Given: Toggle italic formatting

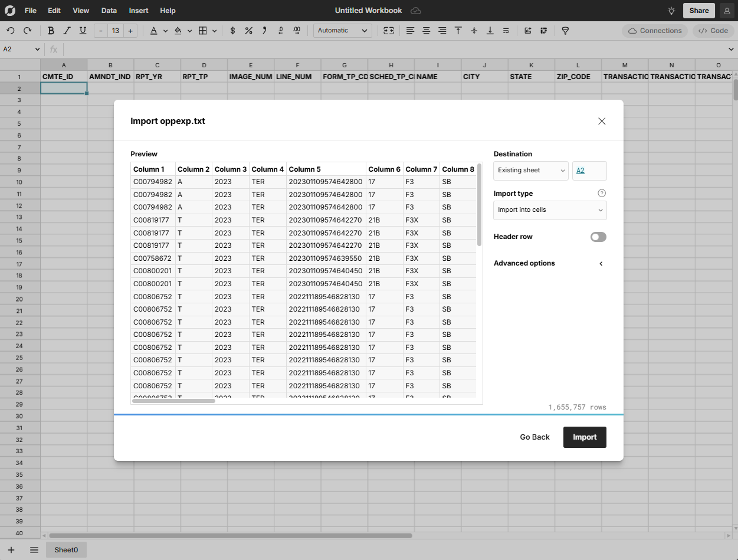Looking at the screenshot, I should 67,30.
